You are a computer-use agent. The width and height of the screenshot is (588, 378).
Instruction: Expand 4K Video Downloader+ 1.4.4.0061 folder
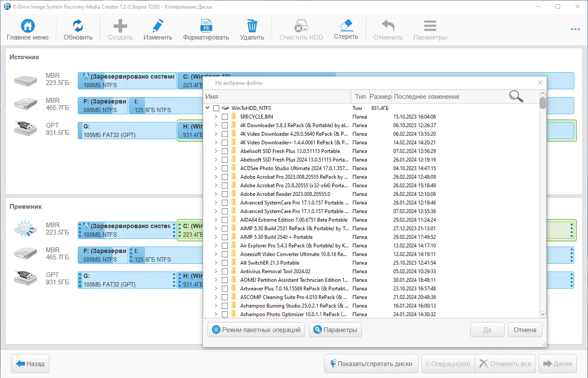[216, 143]
